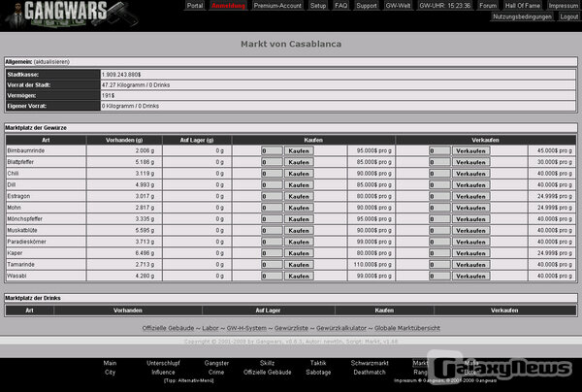Open the FAQ tab
The image size is (582, 392).
340,6
